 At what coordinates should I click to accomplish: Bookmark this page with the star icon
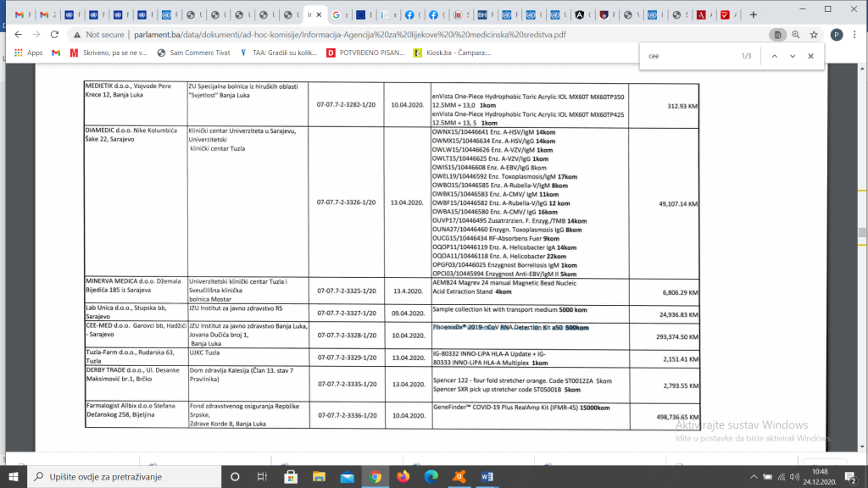pos(814,34)
